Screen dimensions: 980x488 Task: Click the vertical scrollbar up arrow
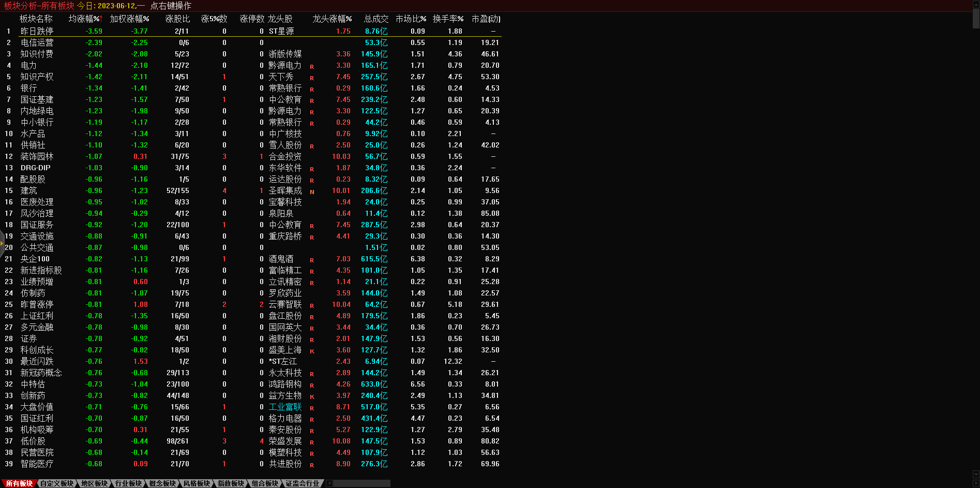(976, 4)
